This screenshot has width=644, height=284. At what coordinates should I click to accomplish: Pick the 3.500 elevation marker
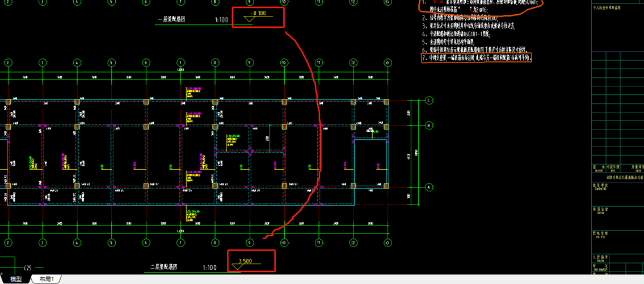tap(245, 264)
